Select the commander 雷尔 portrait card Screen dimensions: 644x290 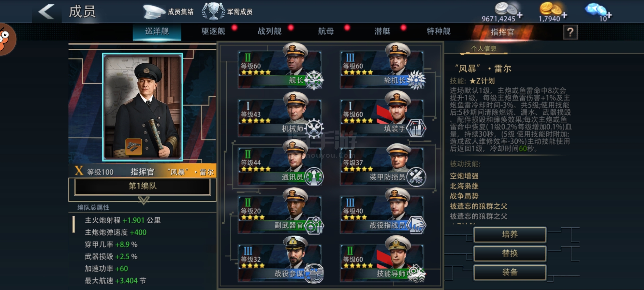pyautogui.click(x=142, y=107)
